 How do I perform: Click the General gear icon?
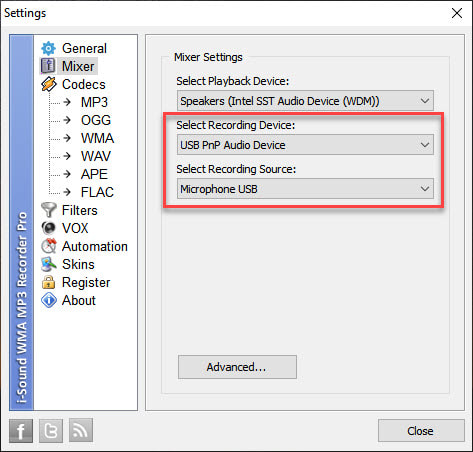point(49,49)
